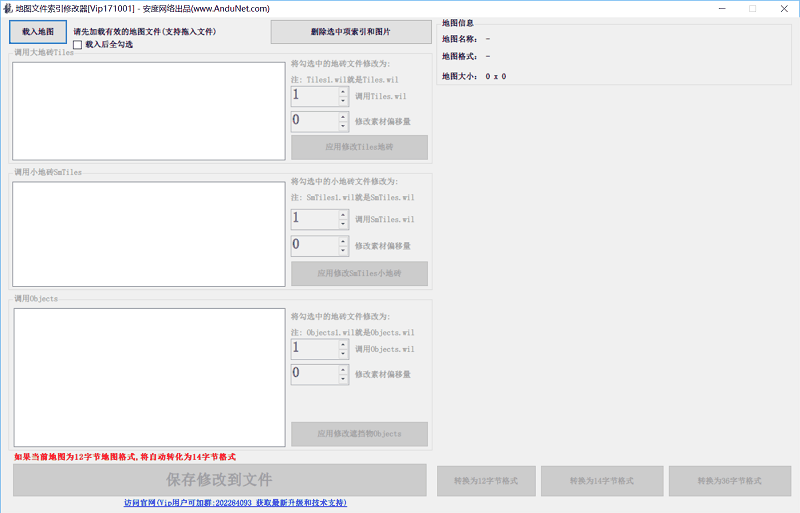The height and width of the screenshot is (513, 800).
Task: Click inside the 调用Objects list box
Action: point(149,377)
